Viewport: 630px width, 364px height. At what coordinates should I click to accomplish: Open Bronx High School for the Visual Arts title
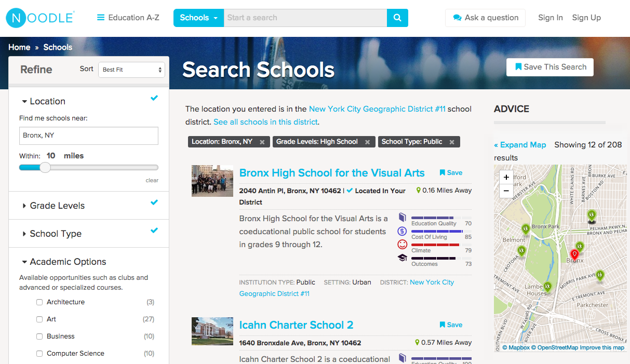332,173
